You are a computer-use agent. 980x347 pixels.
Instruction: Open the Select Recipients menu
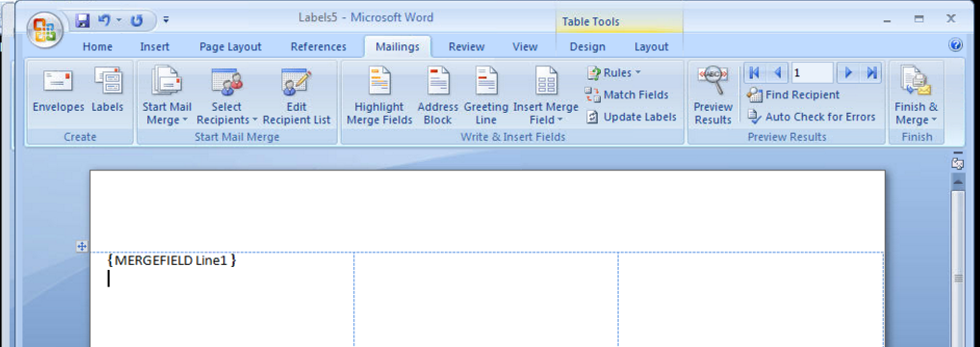[227, 95]
